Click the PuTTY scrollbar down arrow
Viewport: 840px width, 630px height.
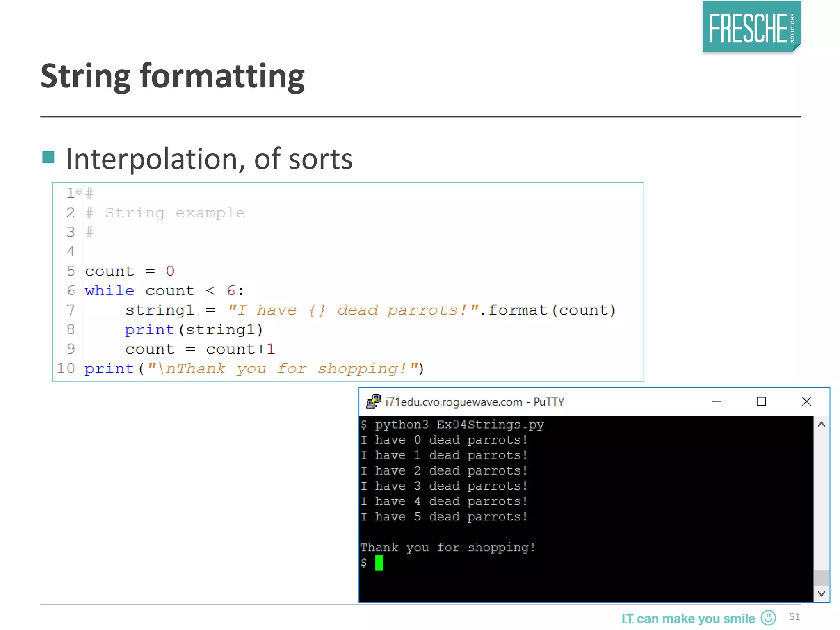(x=822, y=594)
